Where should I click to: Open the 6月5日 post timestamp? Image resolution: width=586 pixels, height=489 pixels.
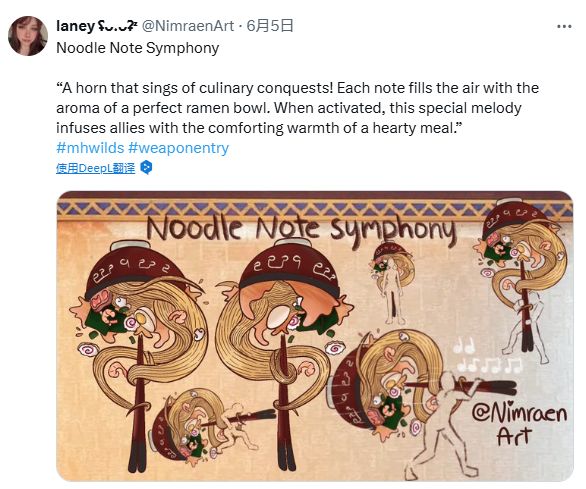click(x=270, y=26)
